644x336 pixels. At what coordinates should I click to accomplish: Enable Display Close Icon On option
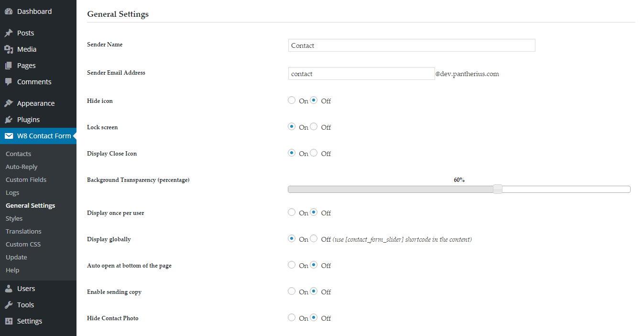(x=292, y=153)
